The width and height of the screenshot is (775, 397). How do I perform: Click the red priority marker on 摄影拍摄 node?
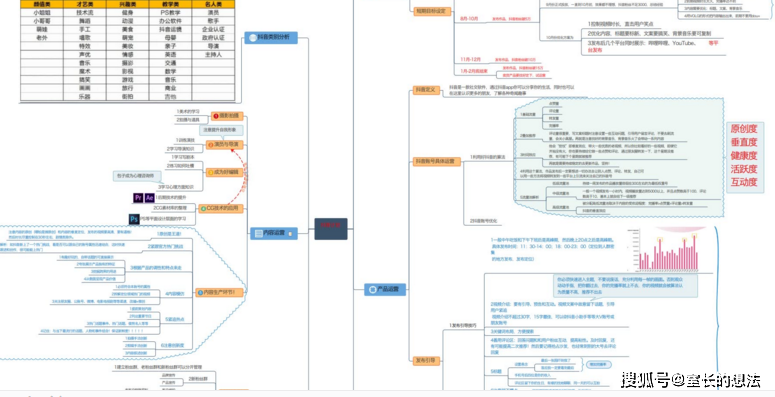[x=216, y=116]
